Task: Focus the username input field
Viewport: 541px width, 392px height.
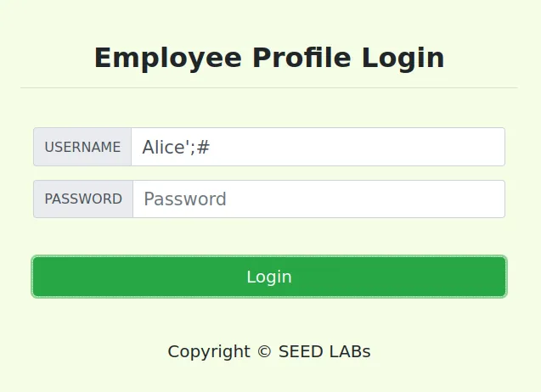Action: (318, 147)
